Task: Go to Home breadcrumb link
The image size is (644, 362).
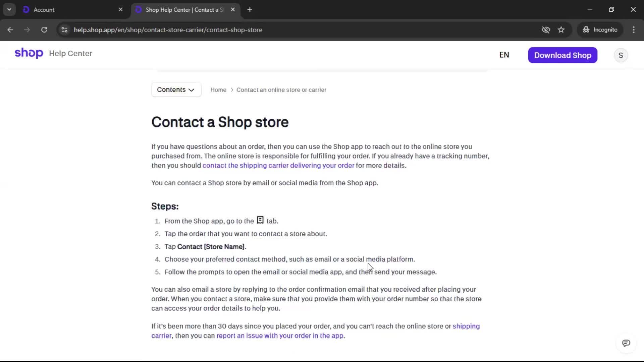Action: [218, 90]
